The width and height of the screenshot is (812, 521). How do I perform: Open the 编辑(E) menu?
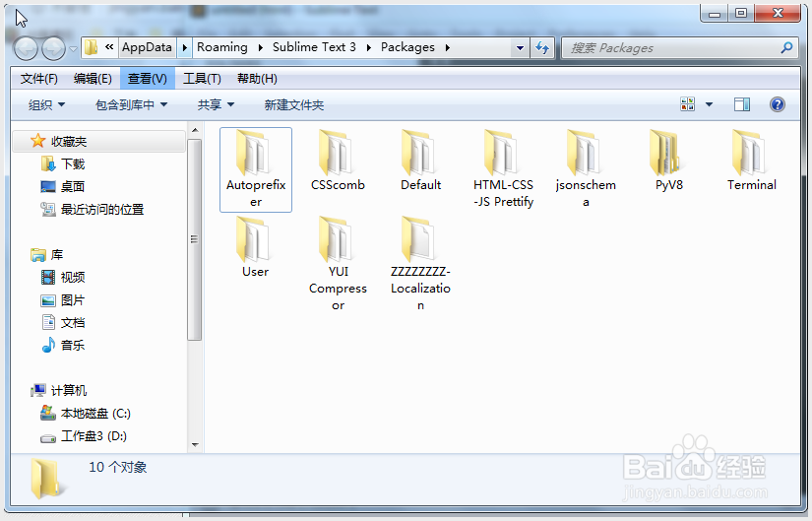[93, 78]
